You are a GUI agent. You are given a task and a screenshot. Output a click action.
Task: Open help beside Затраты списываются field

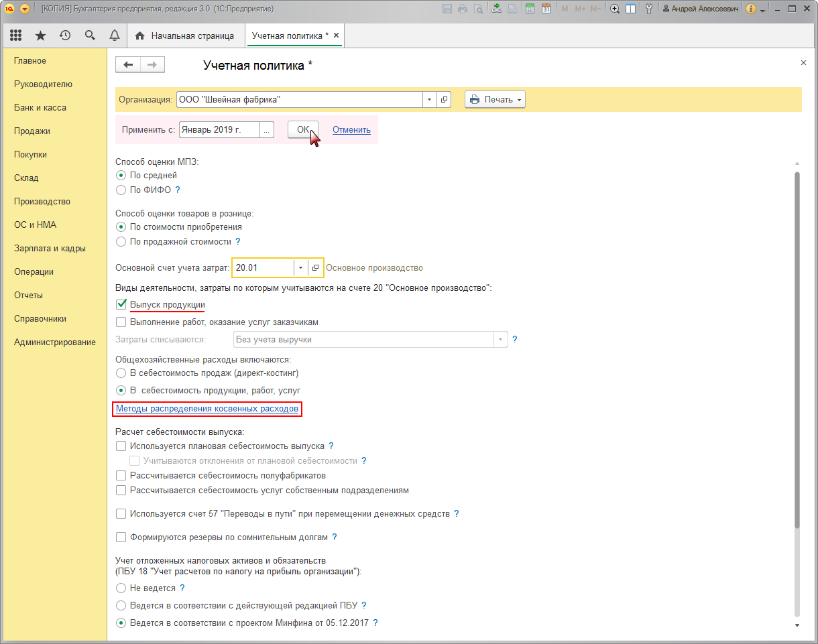tap(515, 340)
